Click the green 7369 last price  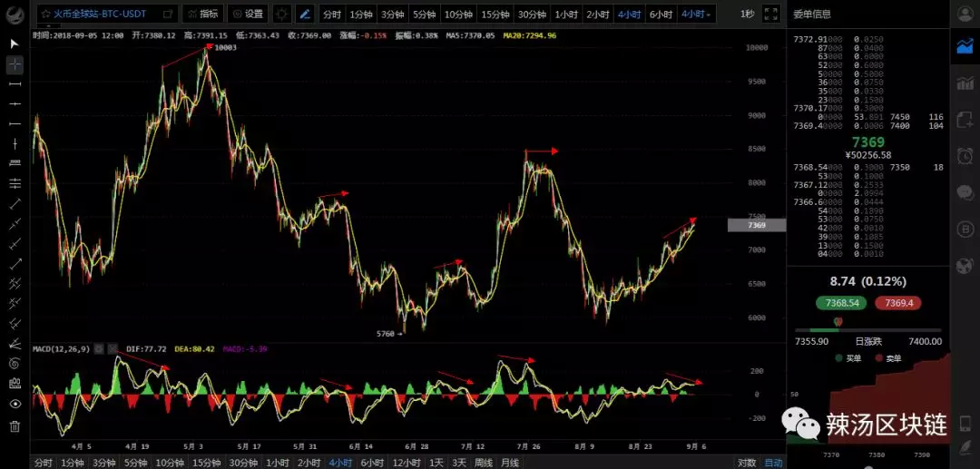click(868, 142)
